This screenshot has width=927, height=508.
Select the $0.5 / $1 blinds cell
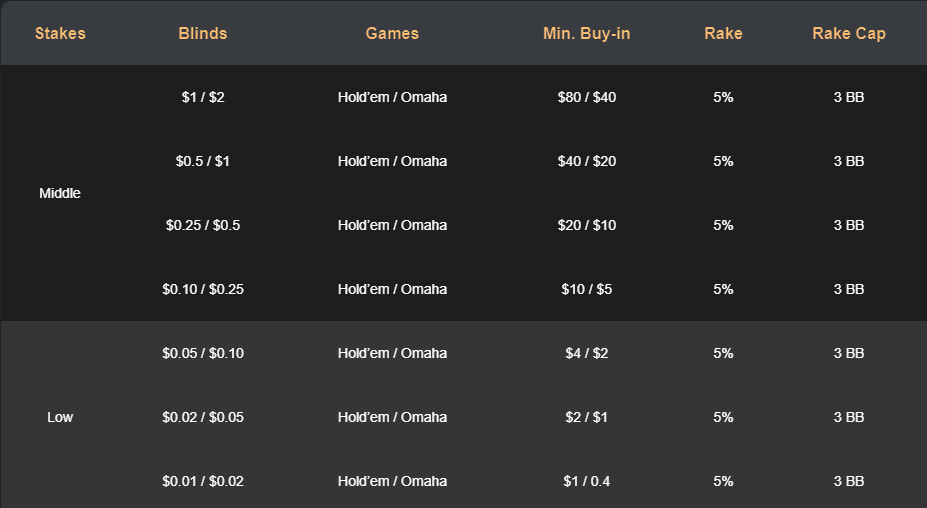point(203,161)
